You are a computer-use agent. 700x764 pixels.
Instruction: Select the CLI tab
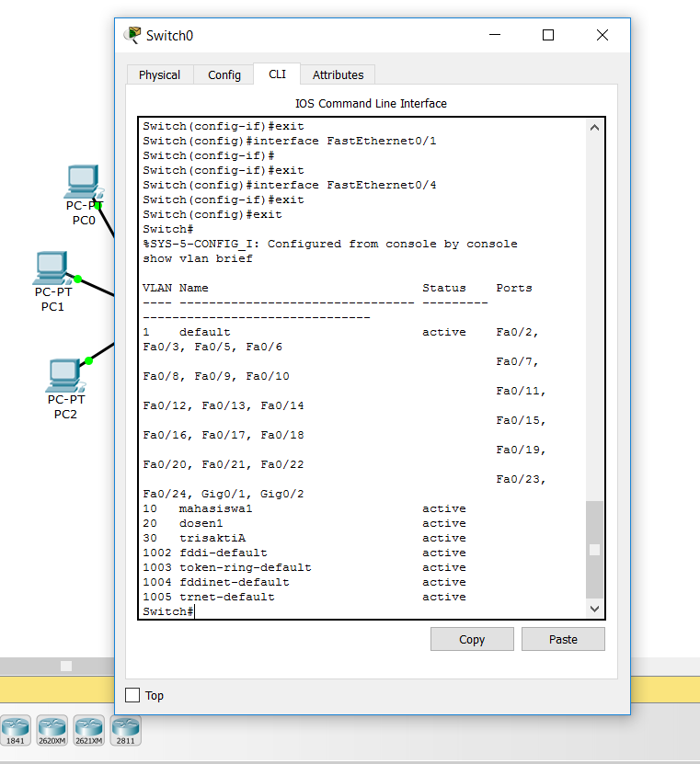point(277,74)
